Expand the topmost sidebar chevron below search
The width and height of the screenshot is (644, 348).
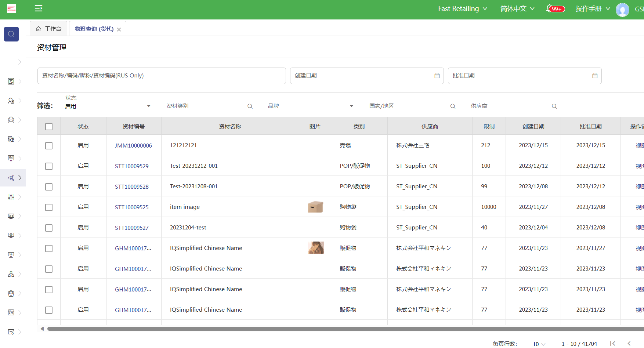pyautogui.click(x=20, y=62)
